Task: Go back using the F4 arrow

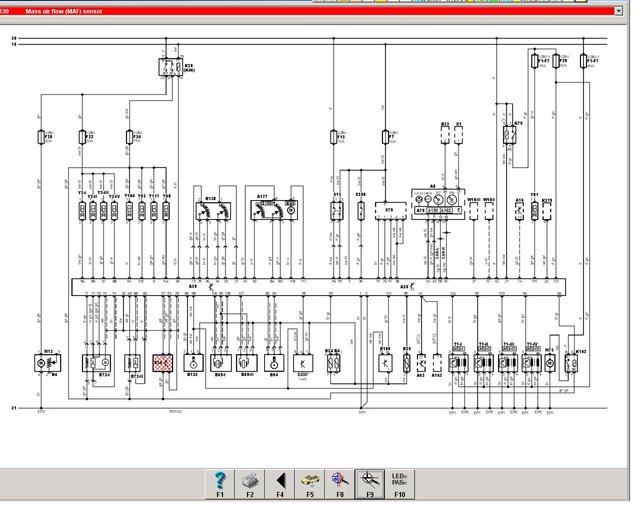Action: pyautogui.click(x=280, y=484)
